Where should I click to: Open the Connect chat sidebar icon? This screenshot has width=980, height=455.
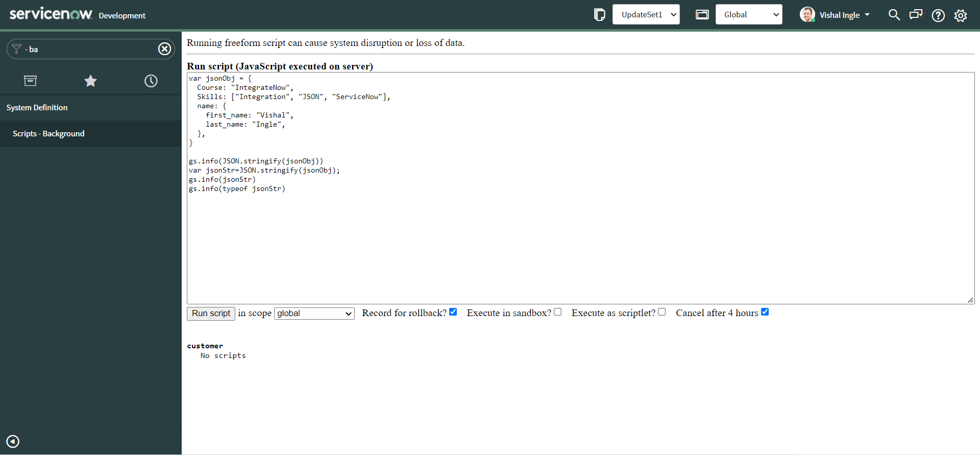click(x=916, y=15)
